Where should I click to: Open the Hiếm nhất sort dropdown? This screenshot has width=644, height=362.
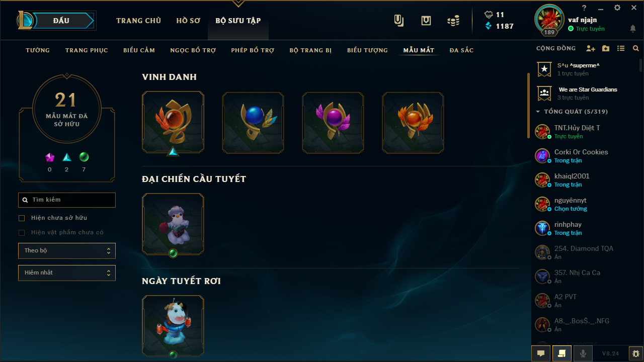coord(67,273)
